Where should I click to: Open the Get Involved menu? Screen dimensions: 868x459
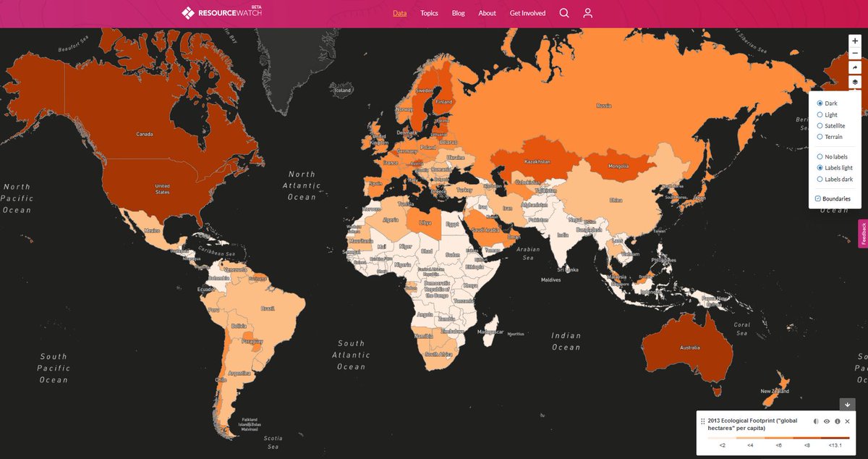click(527, 13)
